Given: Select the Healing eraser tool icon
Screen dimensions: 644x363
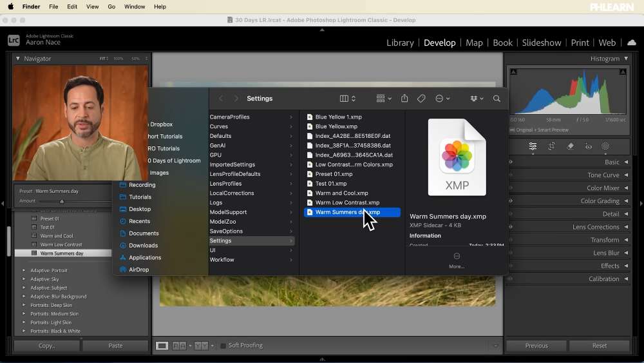Looking at the screenshot, I should point(570,146).
